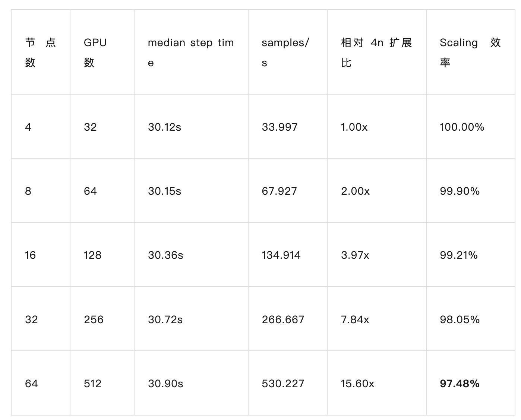Click the 128 GPU count cell

coord(102,255)
